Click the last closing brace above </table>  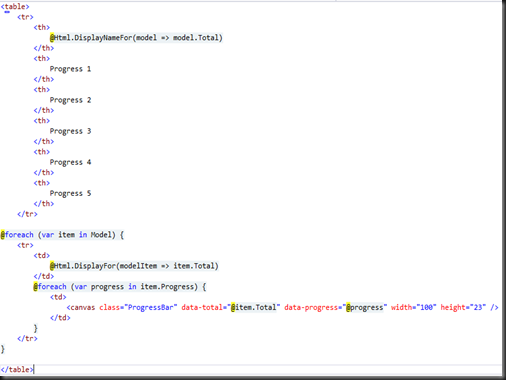3,349
